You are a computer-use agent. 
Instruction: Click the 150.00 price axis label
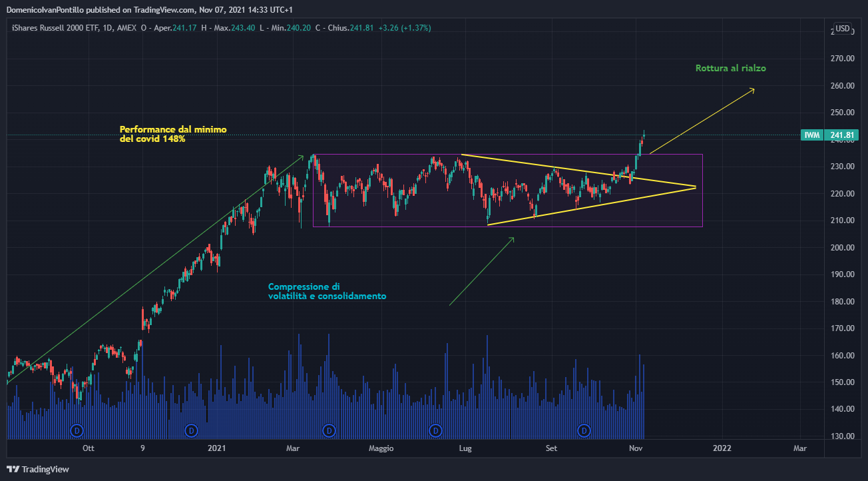pyautogui.click(x=841, y=382)
